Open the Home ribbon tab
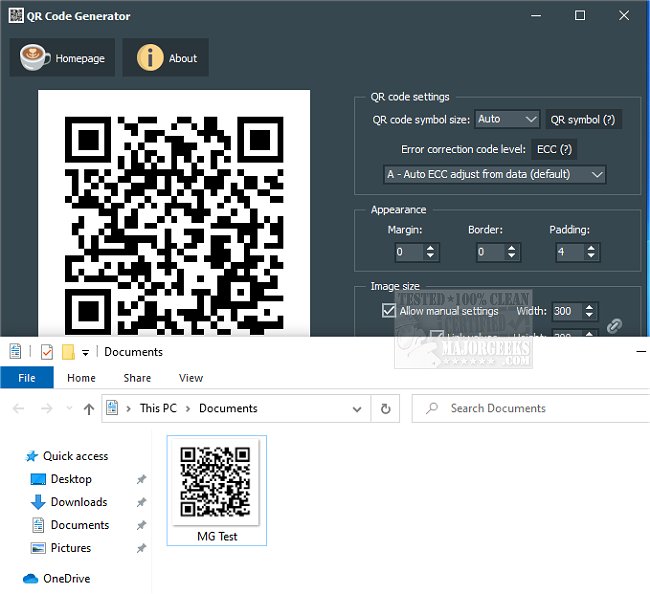650x594 pixels. coord(81,378)
